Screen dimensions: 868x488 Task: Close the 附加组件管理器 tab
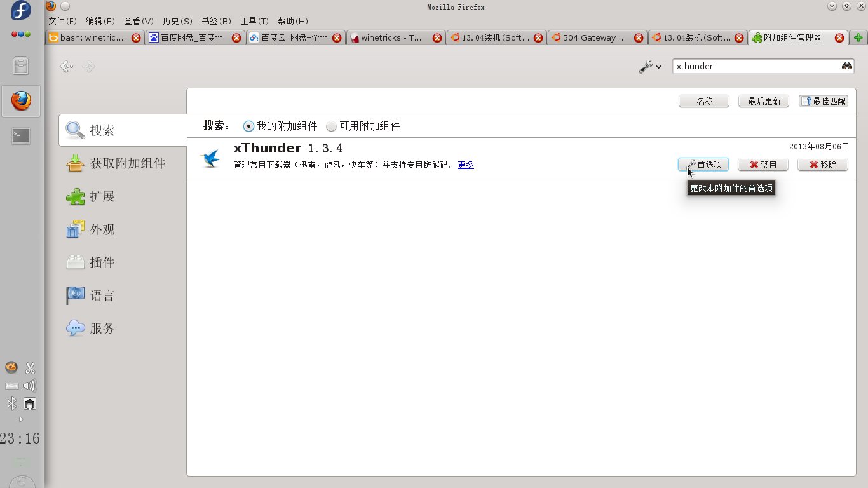click(x=839, y=38)
